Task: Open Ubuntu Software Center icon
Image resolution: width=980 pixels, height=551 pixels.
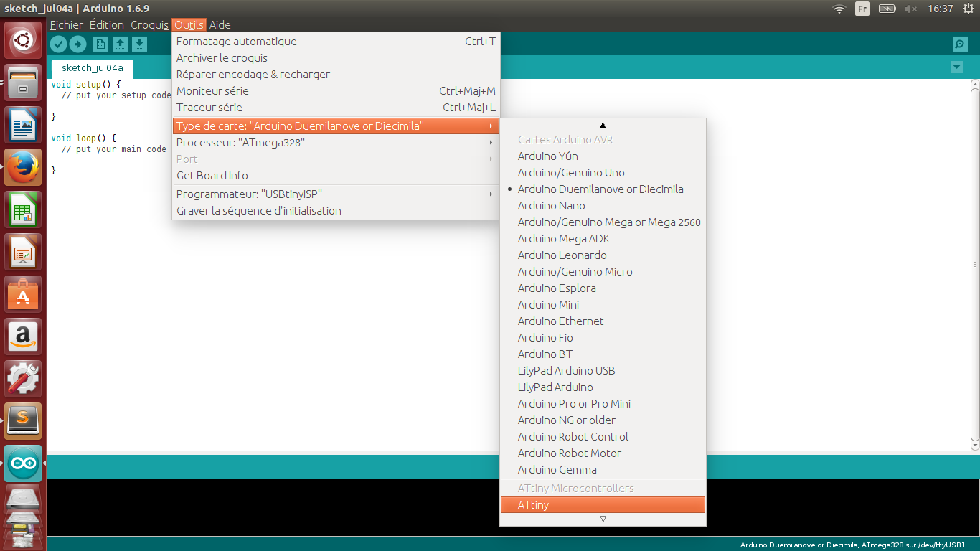Action: 24,295
